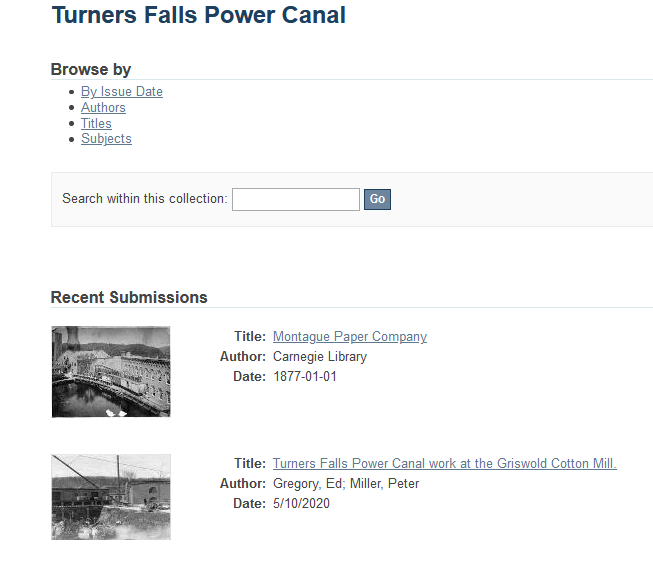Click the Recent Submissions section heading
Viewport: 653px width, 561px height.
pyautogui.click(x=129, y=297)
